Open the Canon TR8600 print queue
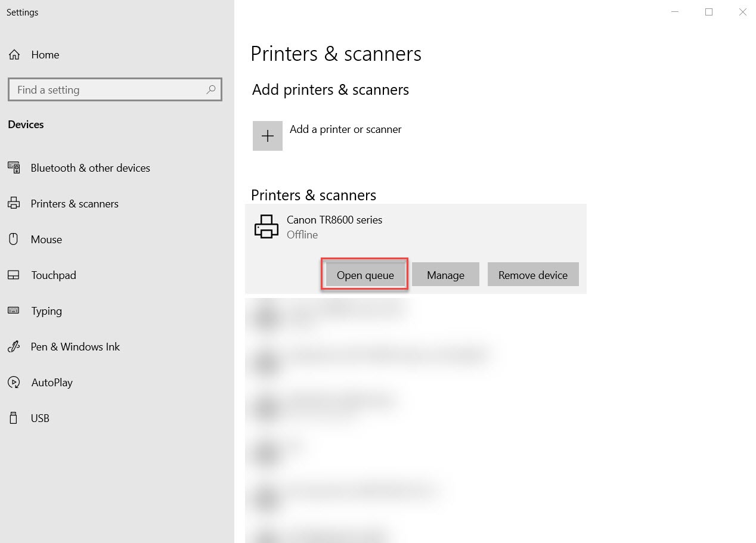Image resolution: width=756 pixels, height=543 pixels. click(364, 275)
